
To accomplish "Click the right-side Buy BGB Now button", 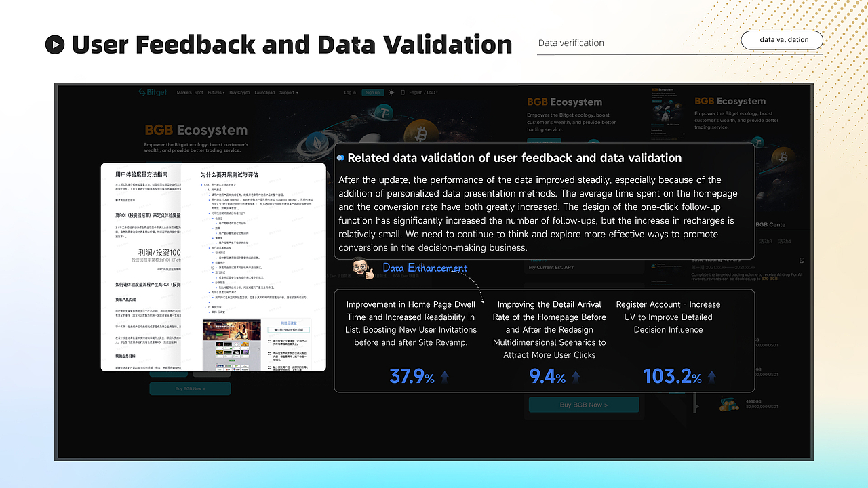I will point(584,405).
